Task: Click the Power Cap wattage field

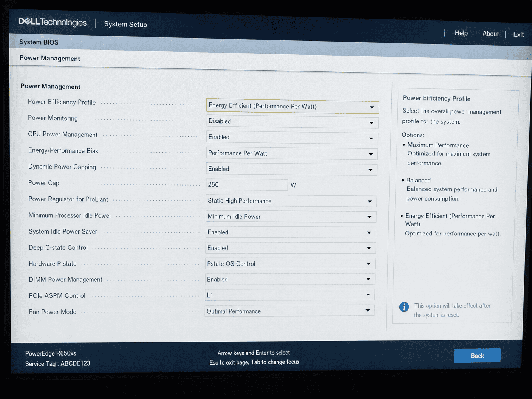Action: [247, 185]
